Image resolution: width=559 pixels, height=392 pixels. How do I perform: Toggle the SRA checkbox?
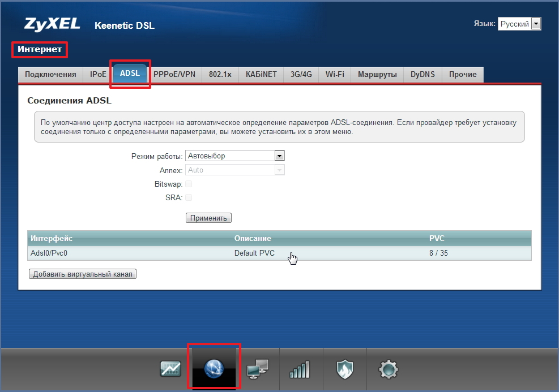click(x=189, y=197)
